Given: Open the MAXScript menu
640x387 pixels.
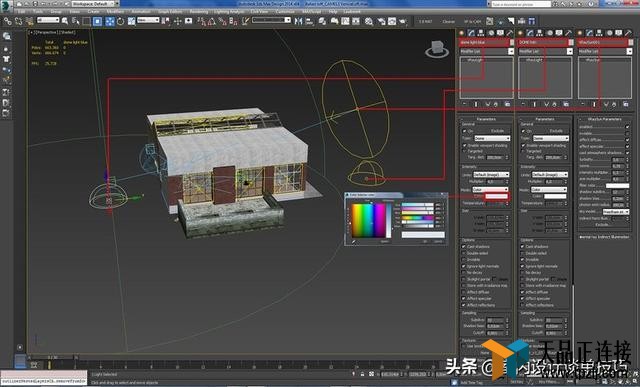Looking at the screenshot, I should coord(311,12).
